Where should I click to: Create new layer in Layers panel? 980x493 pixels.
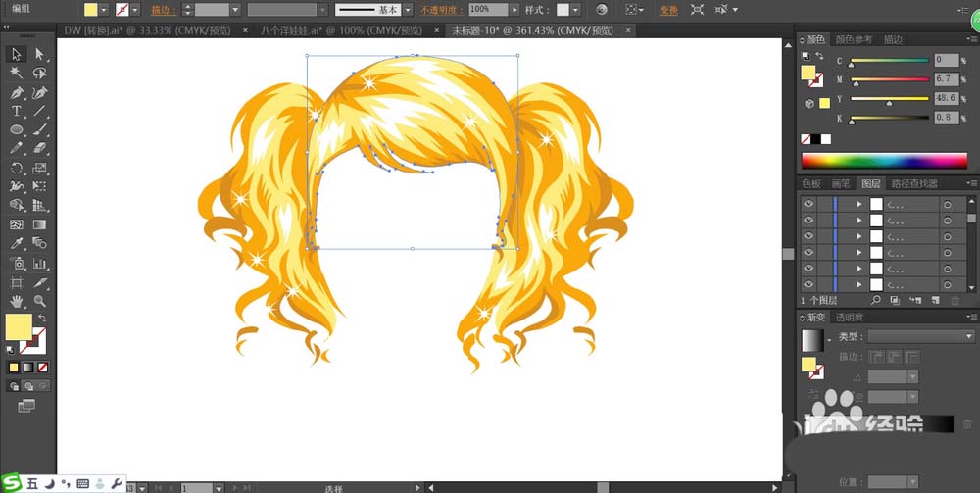coord(936,301)
